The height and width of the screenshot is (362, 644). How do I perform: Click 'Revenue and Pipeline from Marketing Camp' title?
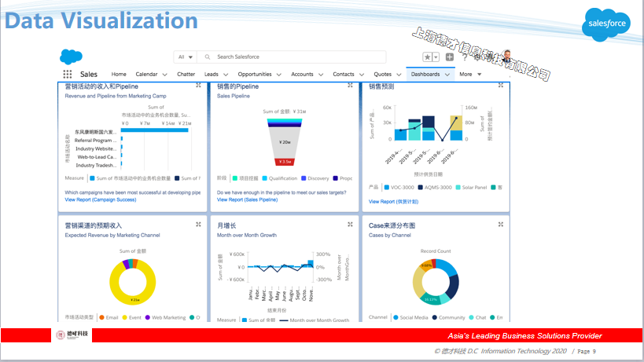click(116, 96)
